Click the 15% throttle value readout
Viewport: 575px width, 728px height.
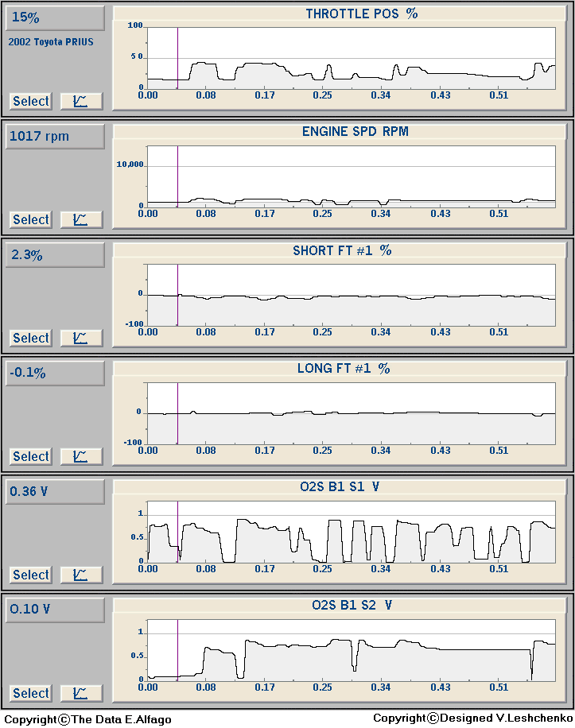[55, 17]
